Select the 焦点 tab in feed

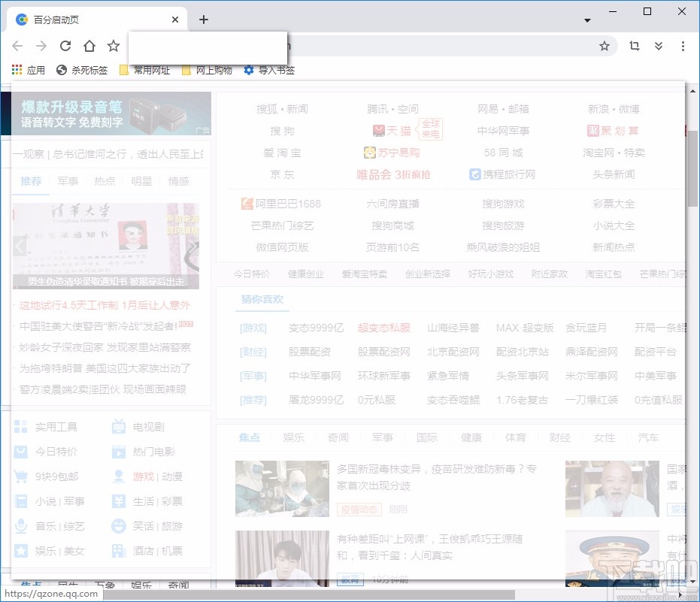[x=249, y=437]
